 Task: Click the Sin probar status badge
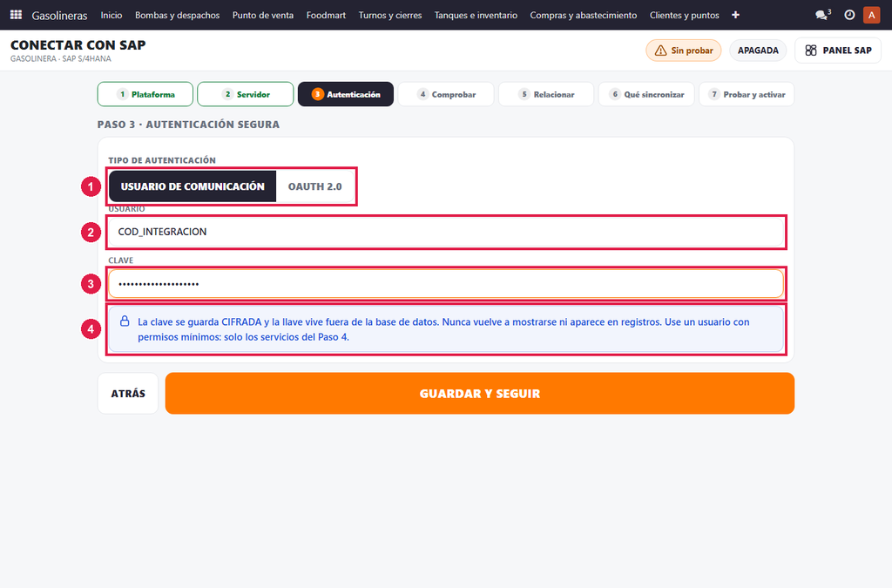tap(683, 51)
